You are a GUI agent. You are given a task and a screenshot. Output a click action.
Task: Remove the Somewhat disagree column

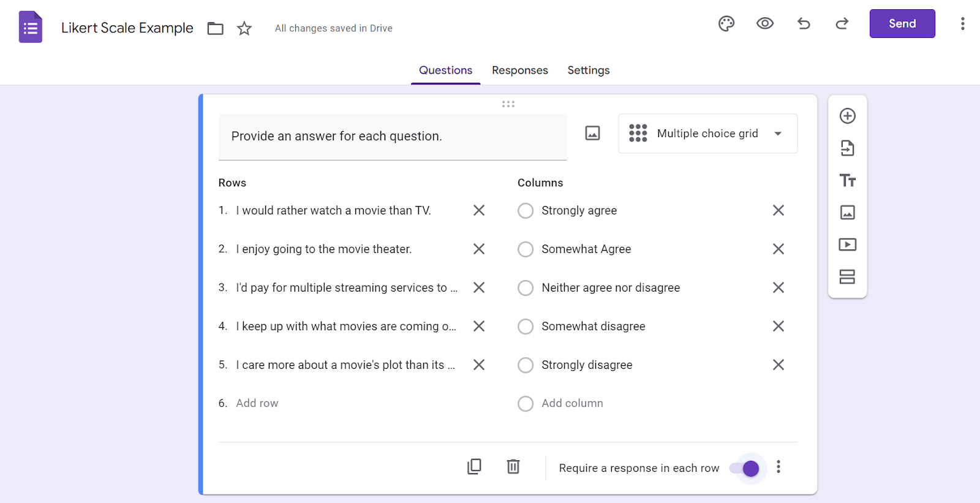point(778,327)
